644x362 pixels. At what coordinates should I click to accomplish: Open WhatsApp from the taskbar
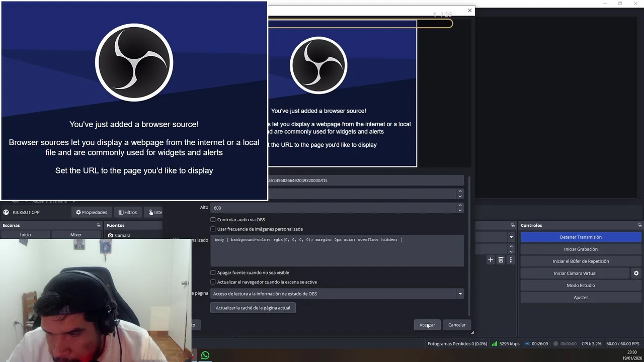[x=205, y=355]
